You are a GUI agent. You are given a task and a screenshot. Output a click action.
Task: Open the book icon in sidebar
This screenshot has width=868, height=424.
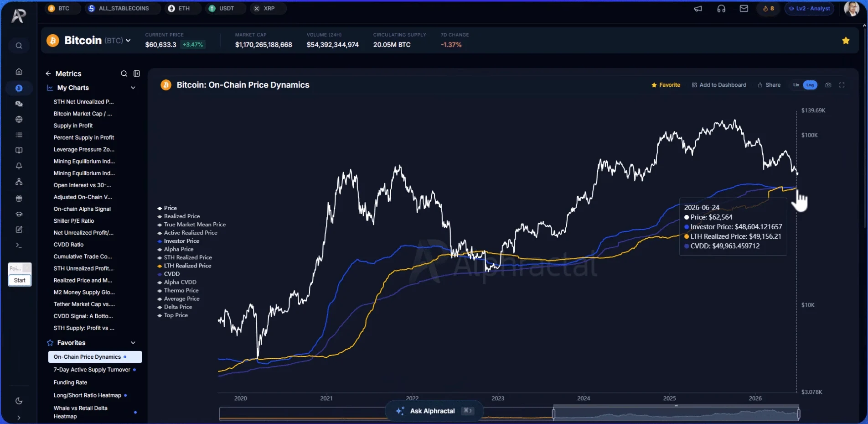pyautogui.click(x=19, y=151)
